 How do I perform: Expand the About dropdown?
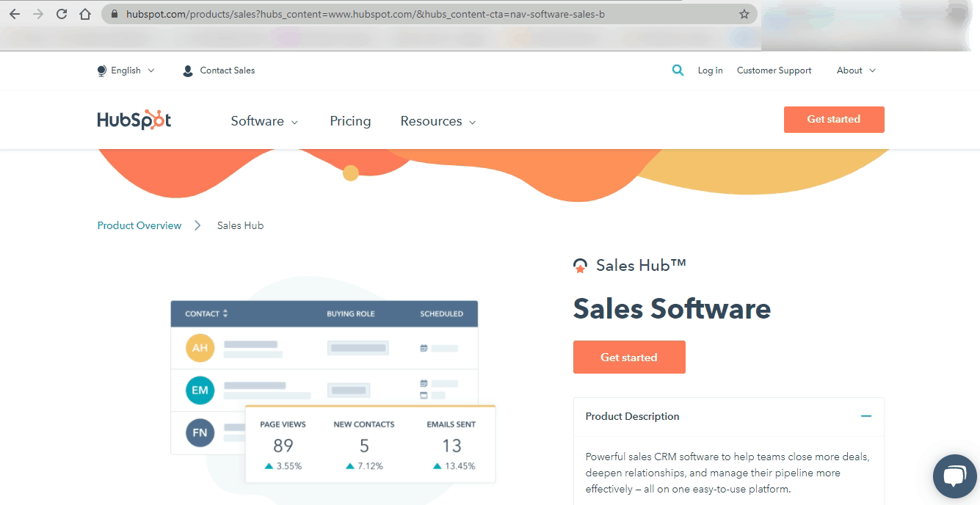[x=854, y=70]
